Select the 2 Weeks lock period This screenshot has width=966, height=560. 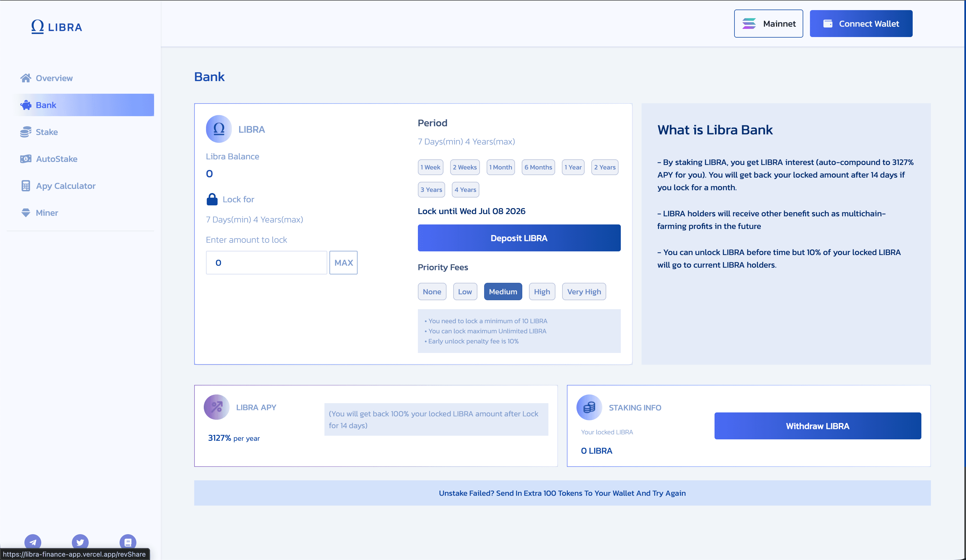click(464, 167)
